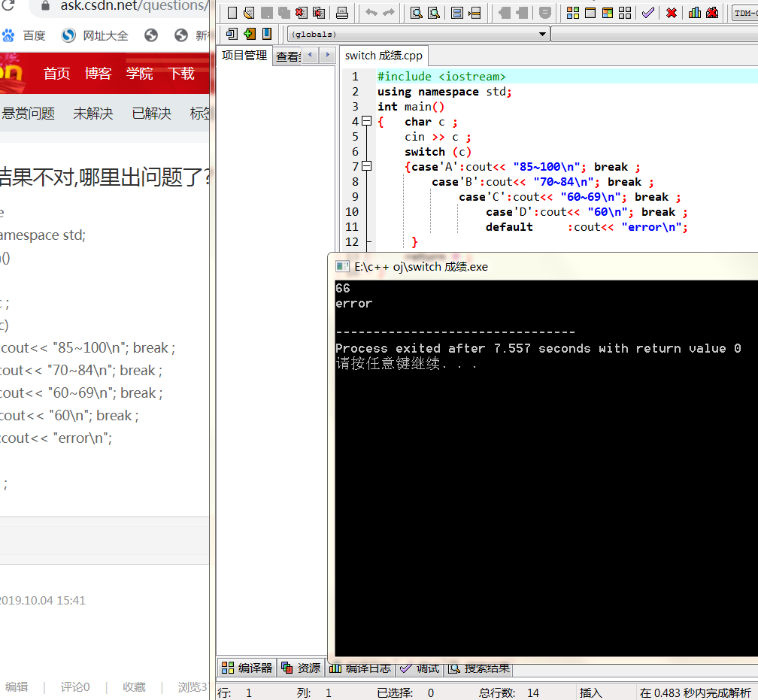Click the blue Goto bookmark icon
The image size is (758, 700).
pyautogui.click(x=266, y=34)
